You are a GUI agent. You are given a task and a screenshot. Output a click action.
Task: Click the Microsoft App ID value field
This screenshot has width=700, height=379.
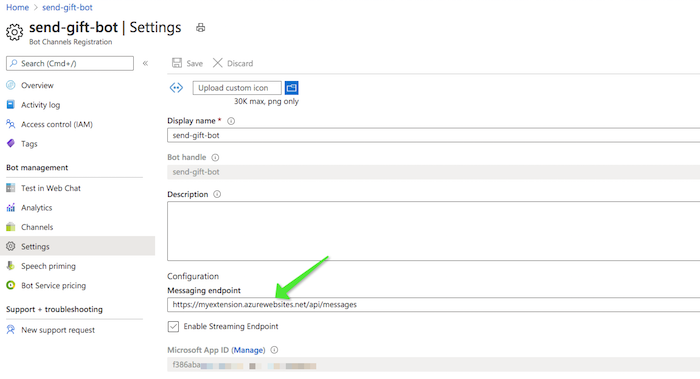point(433,365)
